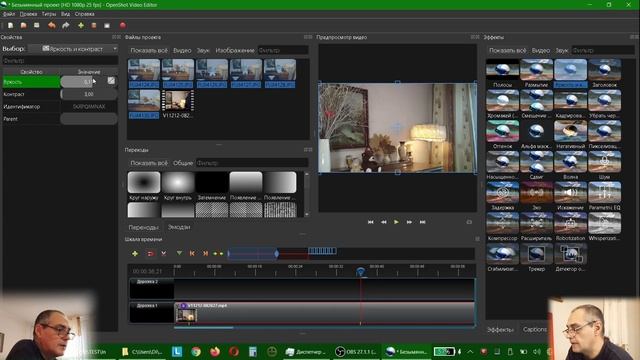Image resolution: width=640 pixels, height=360 pixels.
Task: Select the Негативный effect
Action: pos(570,134)
